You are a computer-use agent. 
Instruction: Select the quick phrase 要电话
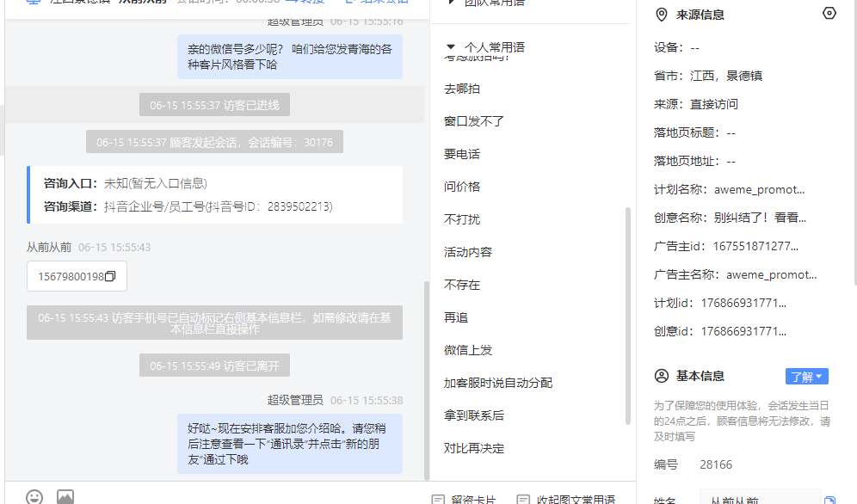(x=462, y=154)
